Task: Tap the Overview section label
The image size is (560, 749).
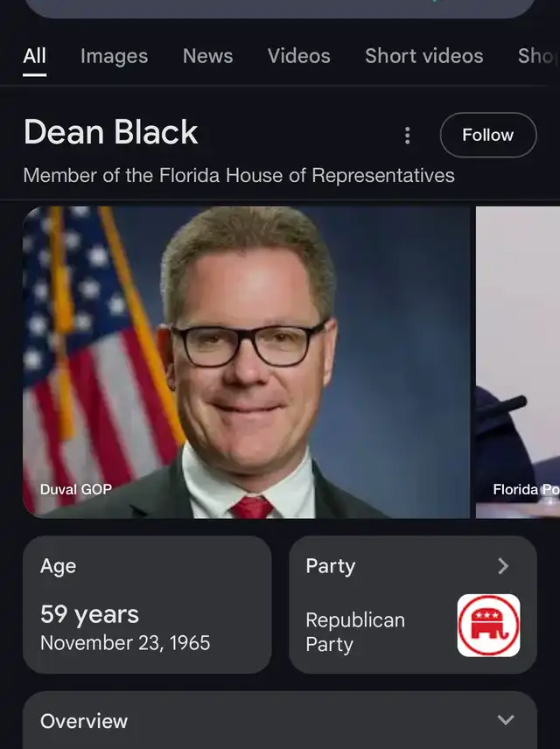Action: pos(84,721)
